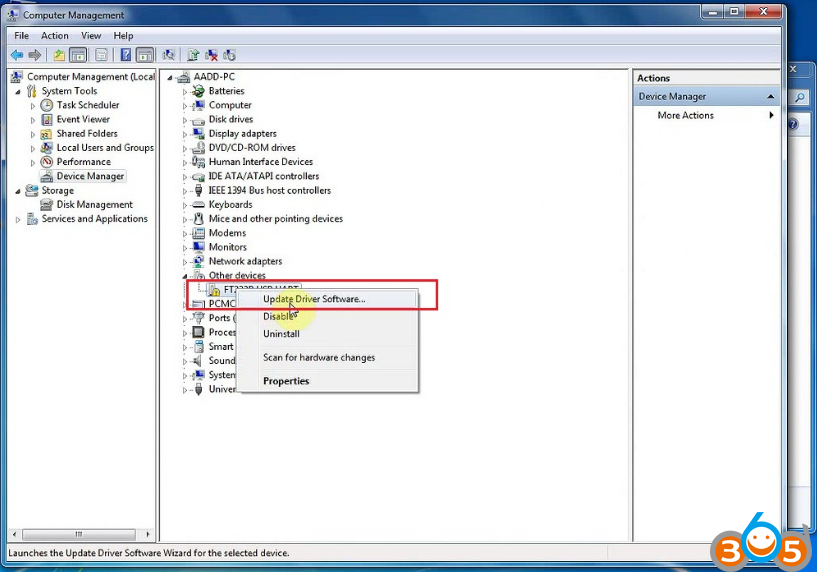817x572 pixels.
Task: Open the File menu
Action: [21, 35]
